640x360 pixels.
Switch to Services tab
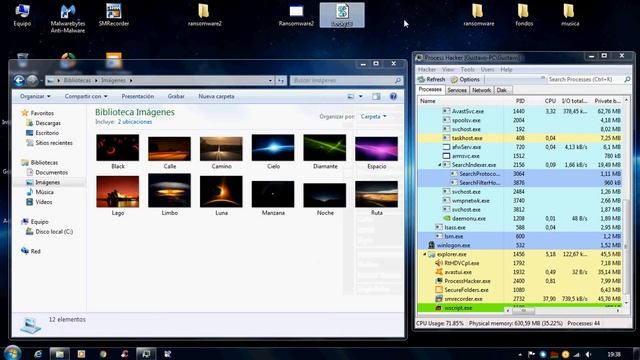[x=457, y=90]
